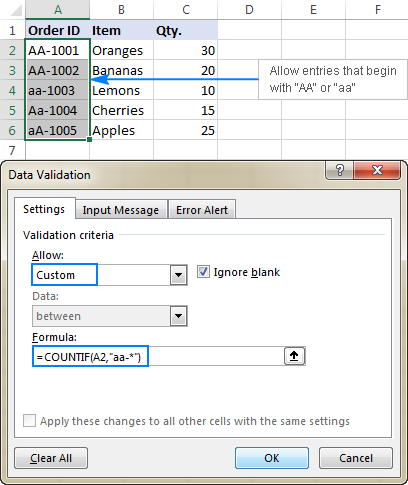
Task: Click the collapse dialog icon beside Formula
Action: (x=294, y=356)
